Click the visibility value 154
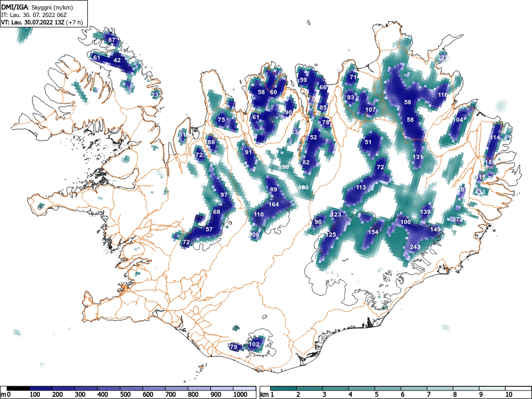The width and height of the screenshot is (532, 399). pyautogui.click(x=373, y=232)
